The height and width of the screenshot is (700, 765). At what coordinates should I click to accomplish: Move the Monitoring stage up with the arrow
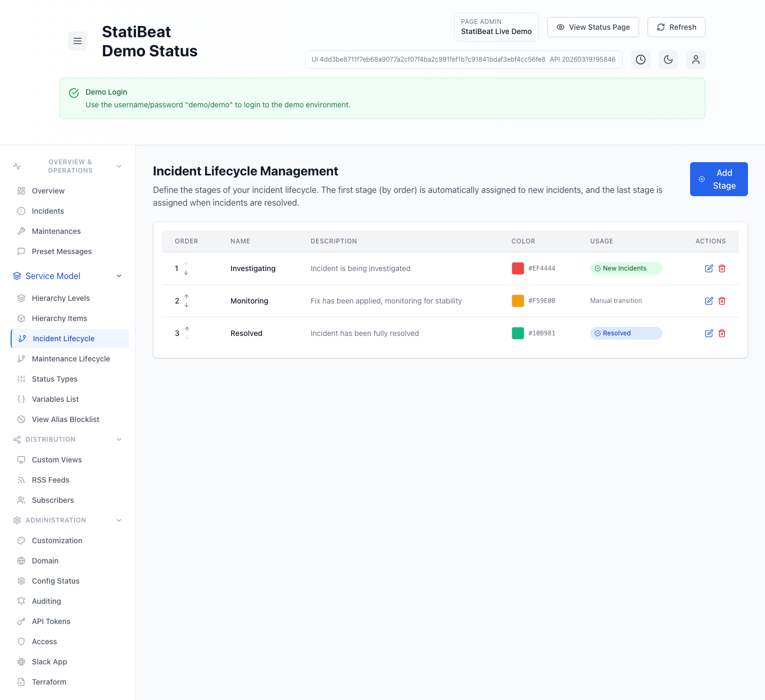[x=186, y=297]
